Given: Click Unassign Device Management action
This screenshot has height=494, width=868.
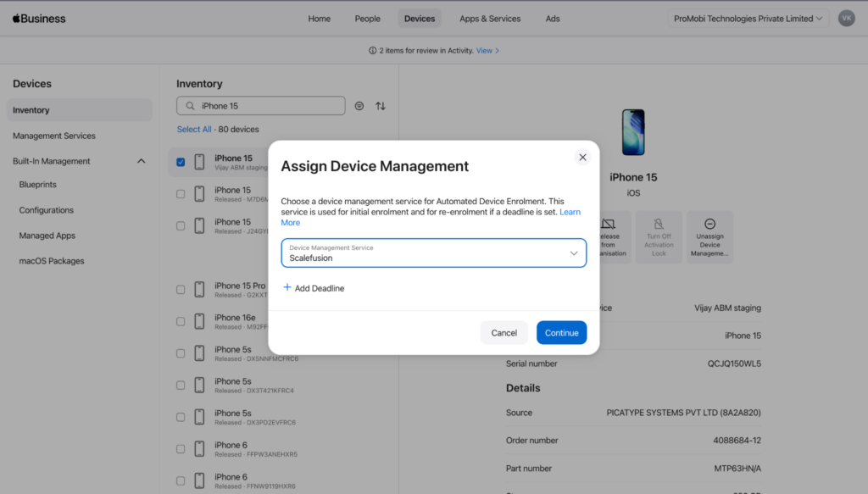Looking at the screenshot, I should click(x=709, y=236).
